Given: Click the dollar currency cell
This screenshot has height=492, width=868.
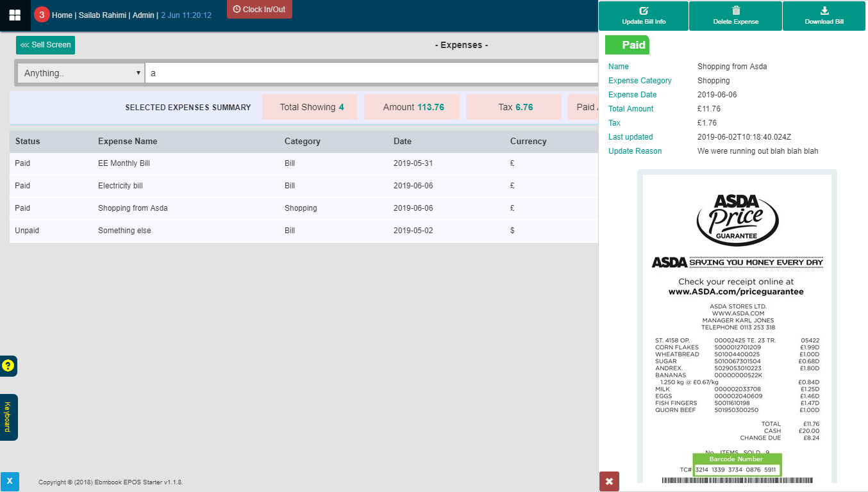Looking at the screenshot, I should [512, 231].
